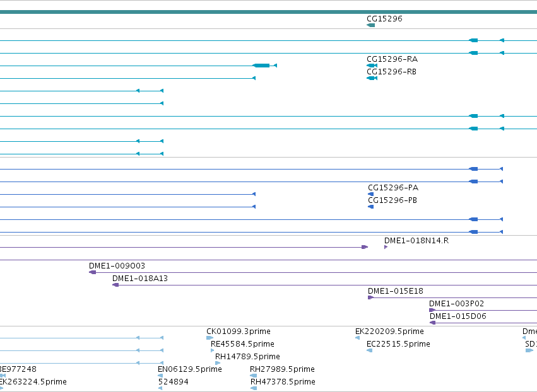This screenshot has height=392, width=537.
Task: Click the CG15296-RB transcript label
Action: click(391, 71)
